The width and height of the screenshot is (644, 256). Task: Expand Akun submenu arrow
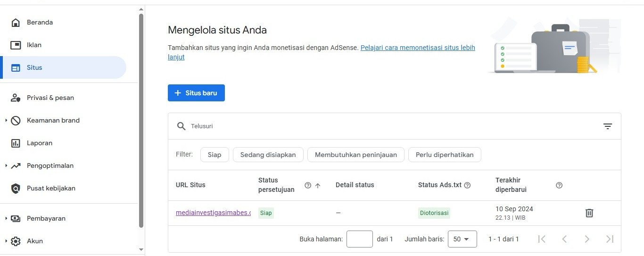pyautogui.click(x=6, y=241)
